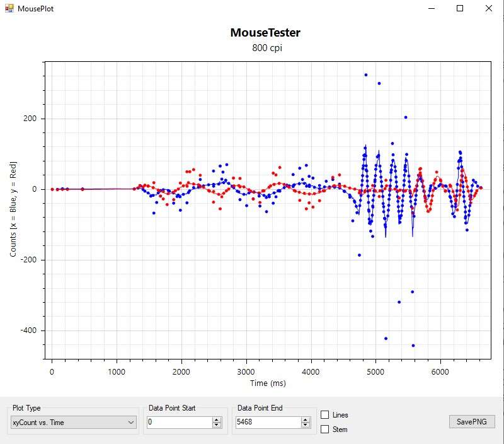Focus the Data Point End field showing 5468

(268, 423)
